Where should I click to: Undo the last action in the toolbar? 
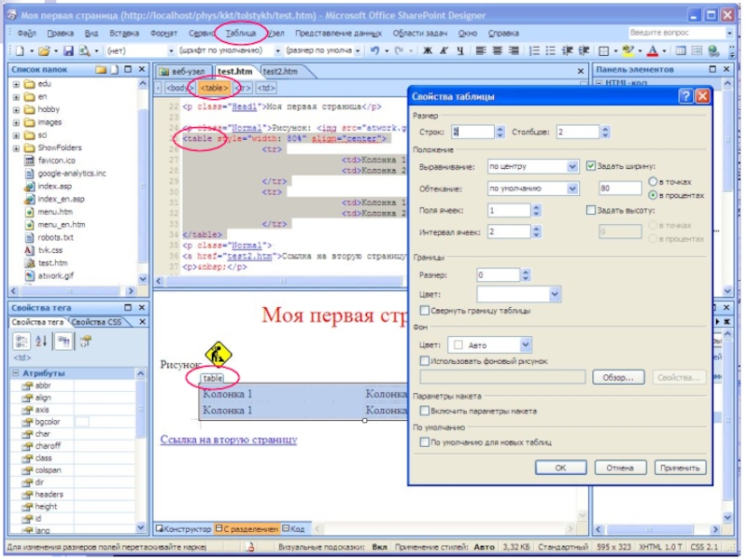375,50
